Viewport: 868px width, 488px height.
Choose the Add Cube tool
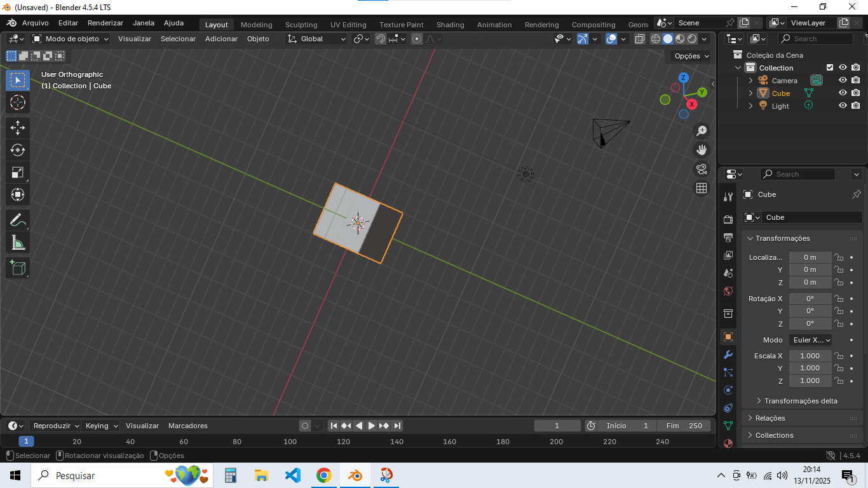18,268
